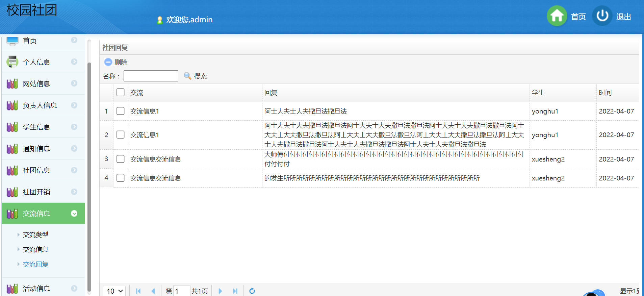Click the blue power logout icon
644x296 pixels.
pyautogui.click(x=602, y=16)
